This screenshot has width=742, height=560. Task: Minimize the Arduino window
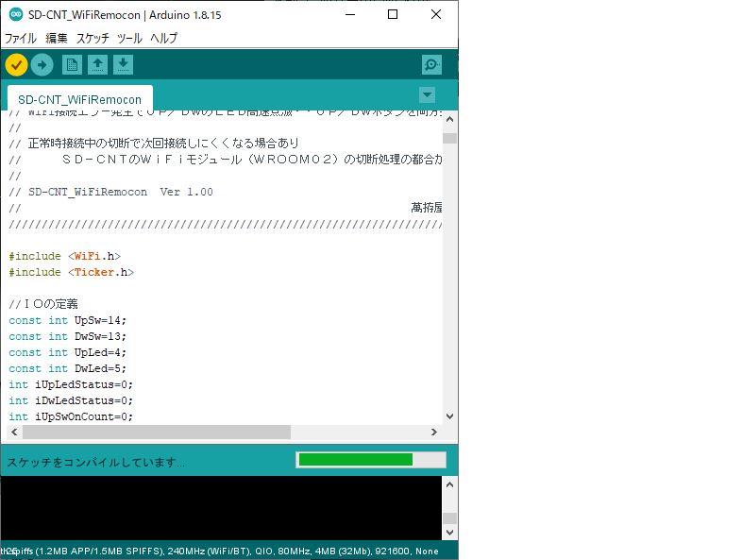click(x=350, y=15)
